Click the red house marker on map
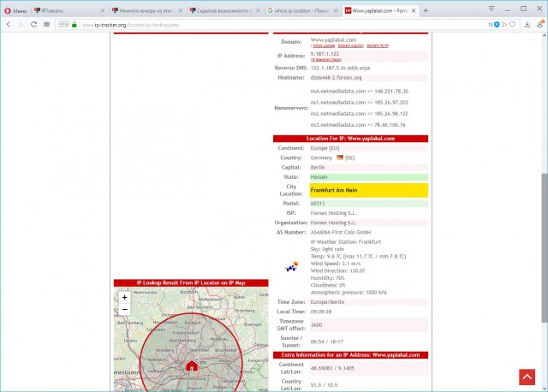The width and height of the screenshot is (548, 392). (x=192, y=365)
